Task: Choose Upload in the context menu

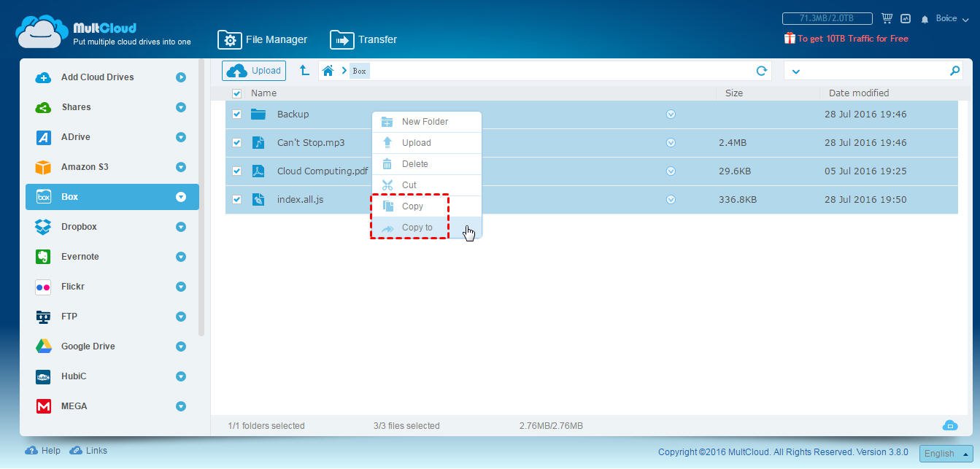Action: [x=427, y=143]
